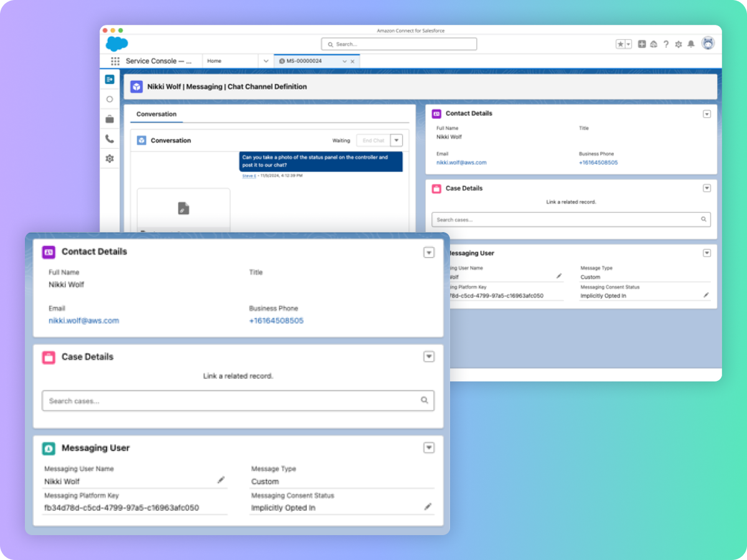Open your user avatar menu
747x560 pixels.
[708, 44]
